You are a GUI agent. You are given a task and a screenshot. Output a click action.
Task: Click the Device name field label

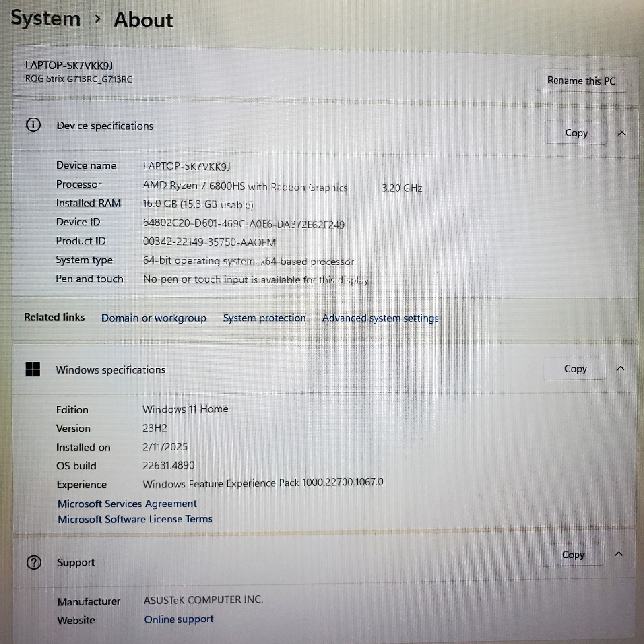86,165
